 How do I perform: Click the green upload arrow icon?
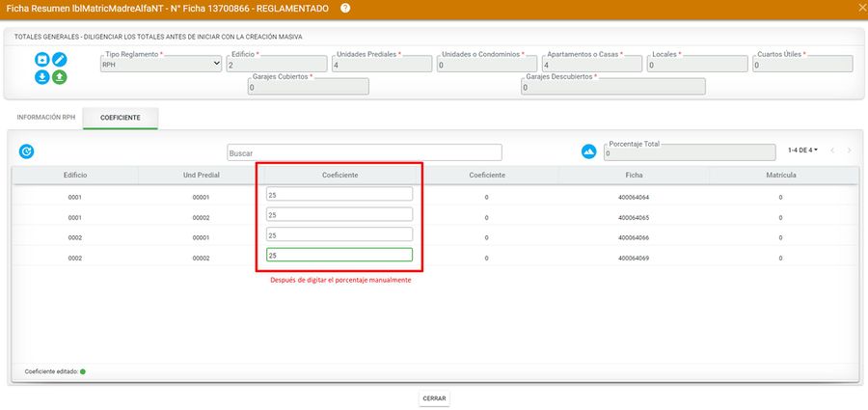60,77
